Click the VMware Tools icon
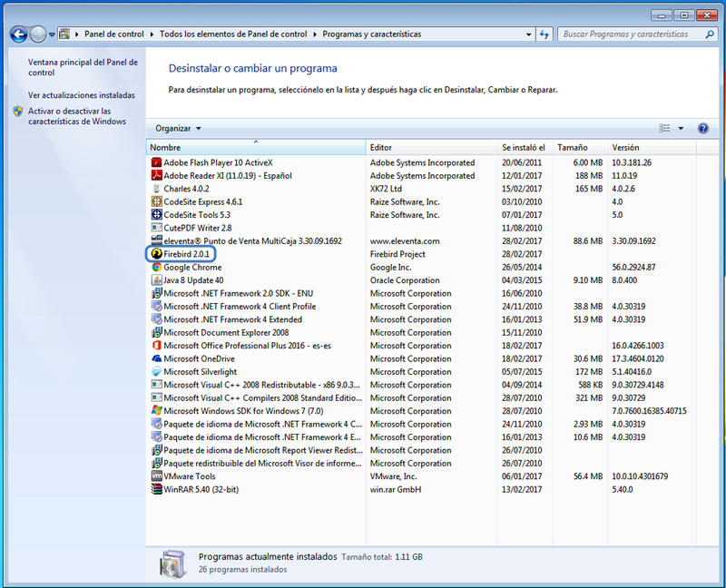This screenshot has height=588, width=726. click(156, 476)
